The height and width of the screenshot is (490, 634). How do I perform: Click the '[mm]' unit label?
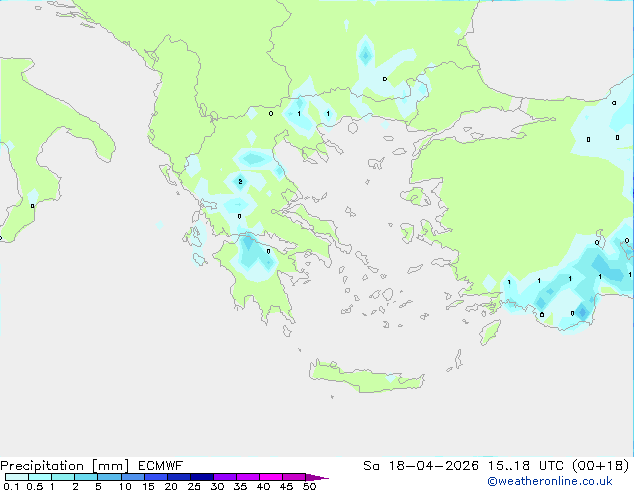point(110,466)
